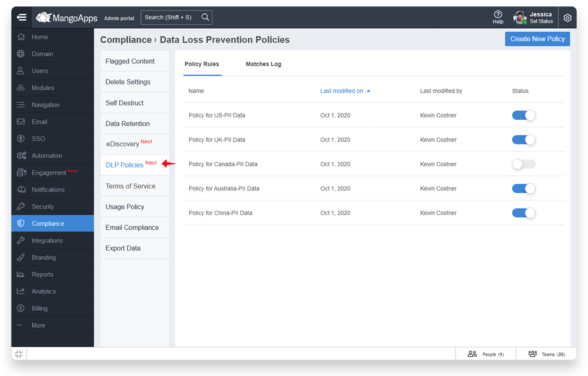Open the Security section in sidebar
588x376 pixels.
(41, 206)
